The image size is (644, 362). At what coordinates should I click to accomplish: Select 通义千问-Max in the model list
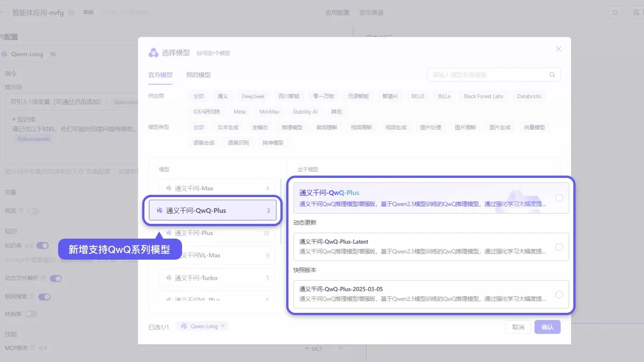(x=217, y=188)
